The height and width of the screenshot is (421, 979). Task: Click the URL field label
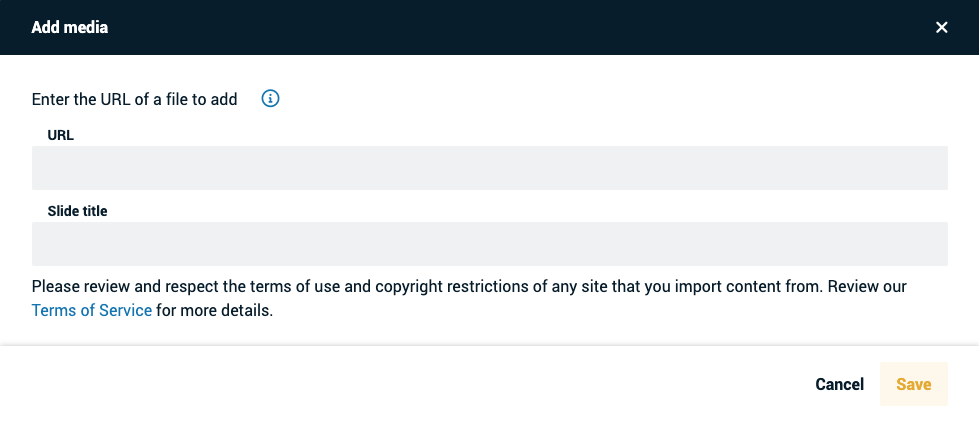coord(61,135)
